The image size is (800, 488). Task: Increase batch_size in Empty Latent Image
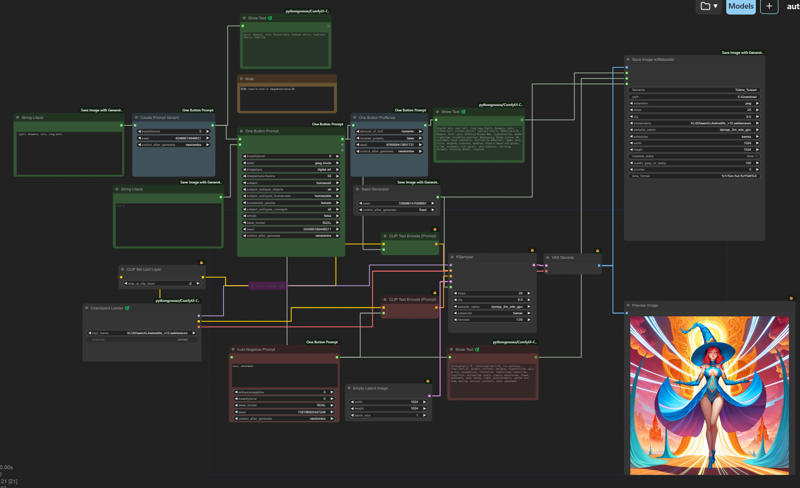(424, 416)
